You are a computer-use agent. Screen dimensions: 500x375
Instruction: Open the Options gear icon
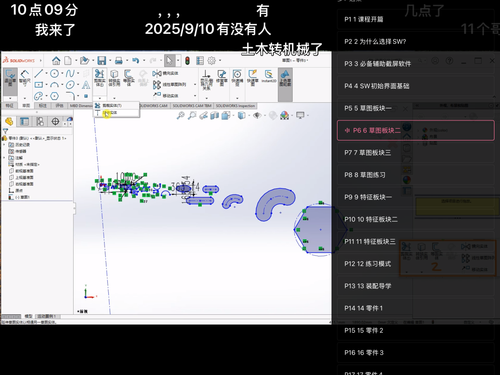(211, 61)
